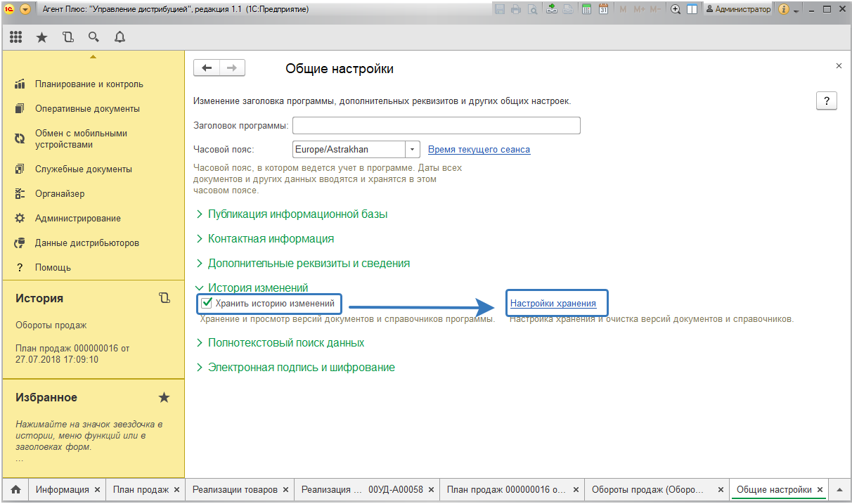The width and height of the screenshot is (852, 504).
Task: Click the get link icon with green arrow
Action: (x=552, y=9)
